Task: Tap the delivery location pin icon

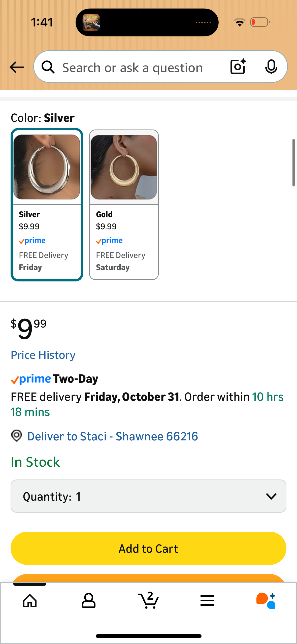Action: [17, 436]
